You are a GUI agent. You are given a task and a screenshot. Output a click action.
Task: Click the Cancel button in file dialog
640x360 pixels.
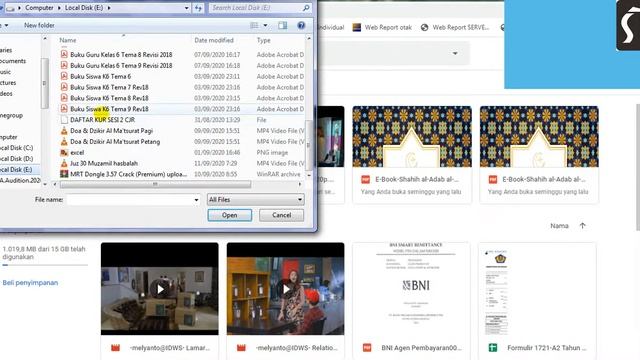point(281,215)
